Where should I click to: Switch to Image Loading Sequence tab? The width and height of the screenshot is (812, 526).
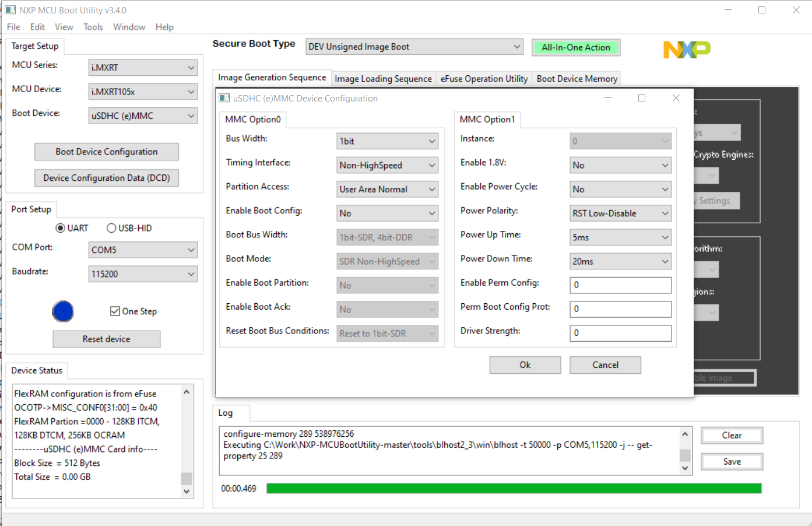(383, 79)
